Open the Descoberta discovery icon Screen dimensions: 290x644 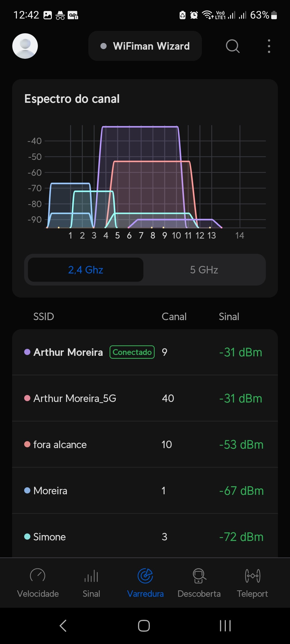click(199, 575)
